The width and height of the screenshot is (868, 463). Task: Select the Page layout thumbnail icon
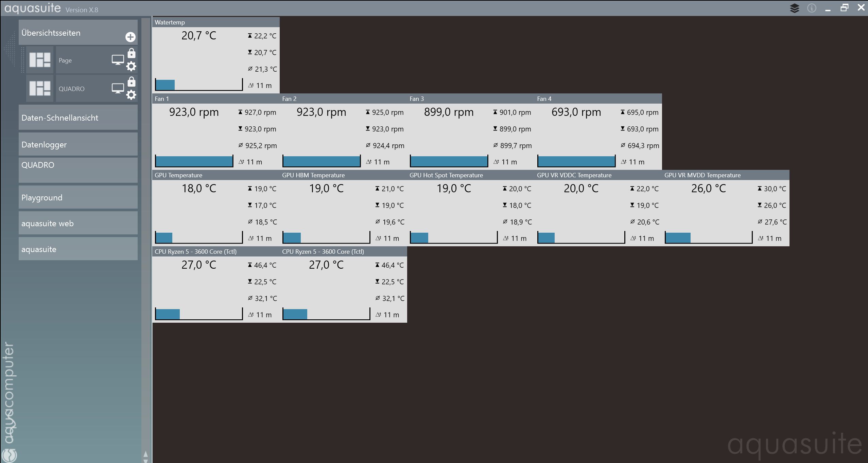(x=40, y=60)
